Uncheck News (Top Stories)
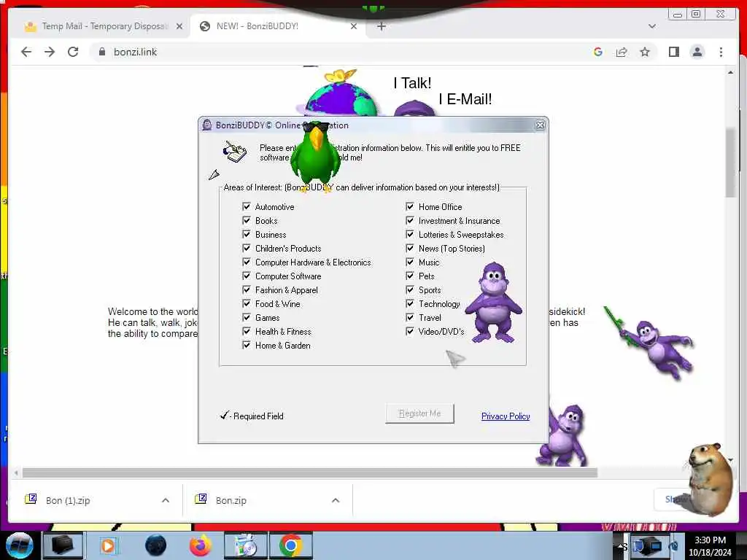Image resolution: width=747 pixels, height=560 pixels. (x=410, y=248)
